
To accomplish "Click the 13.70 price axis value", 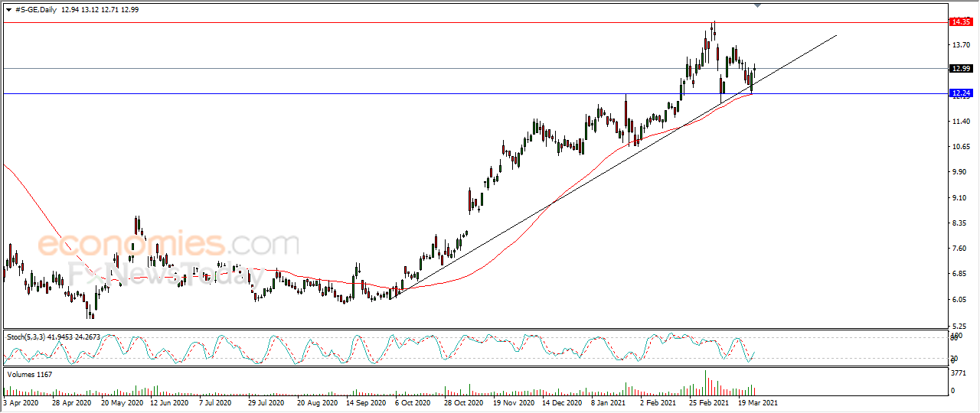I will (960, 45).
